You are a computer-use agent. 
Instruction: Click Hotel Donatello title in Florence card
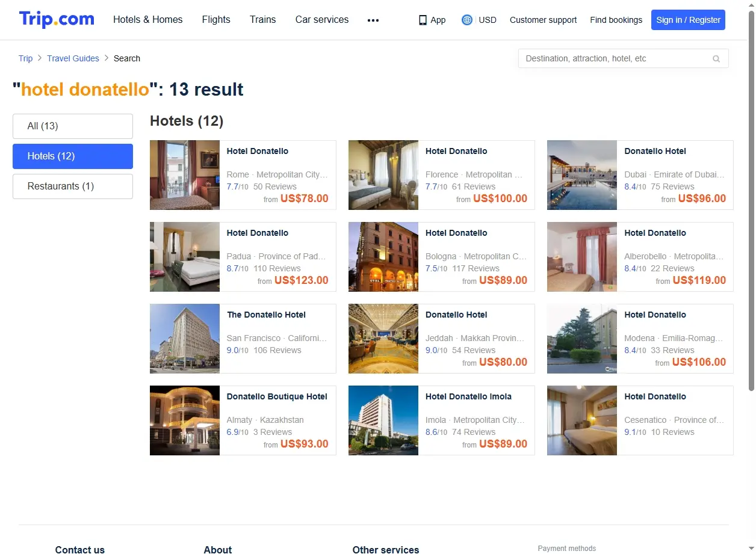[456, 151]
